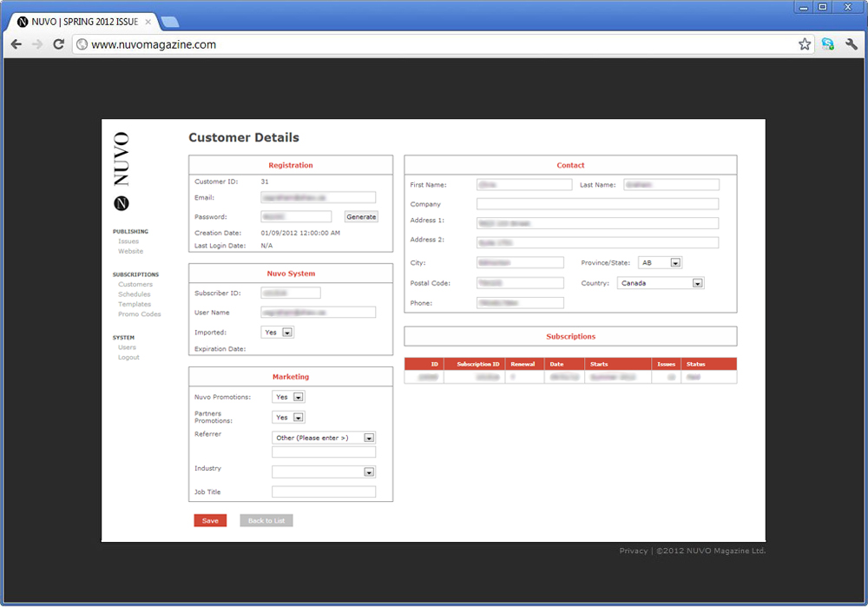
Task: Click the Phone field
Action: tap(520, 303)
